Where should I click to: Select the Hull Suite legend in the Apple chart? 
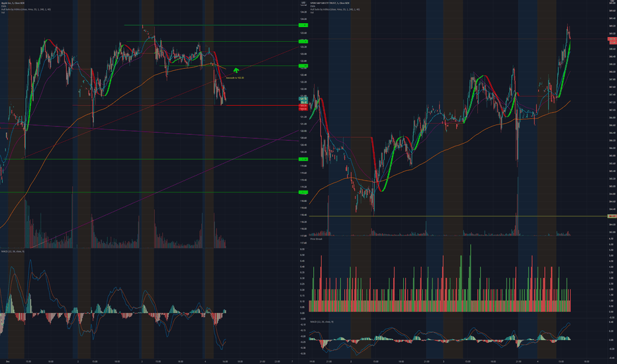pyautogui.click(x=26, y=9)
